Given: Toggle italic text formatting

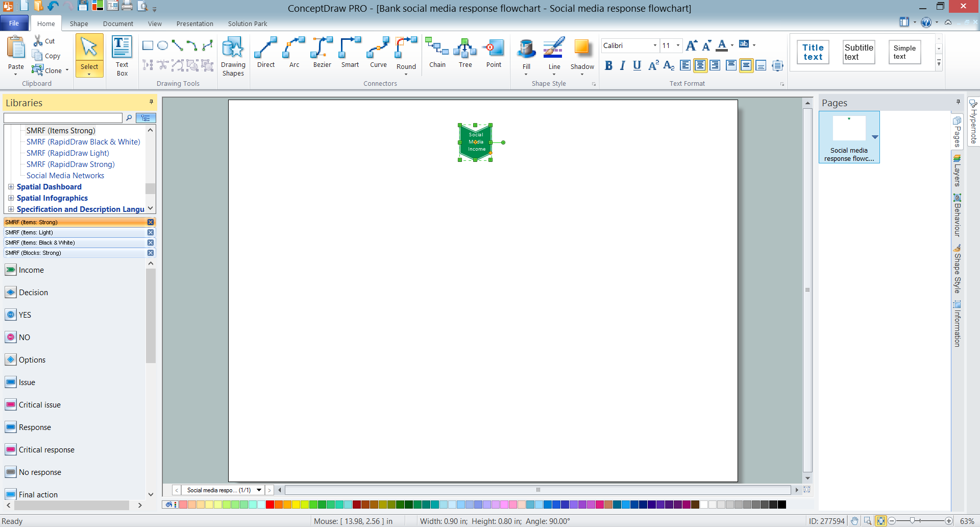Looking at the screenshot, I should coord(623,65).
